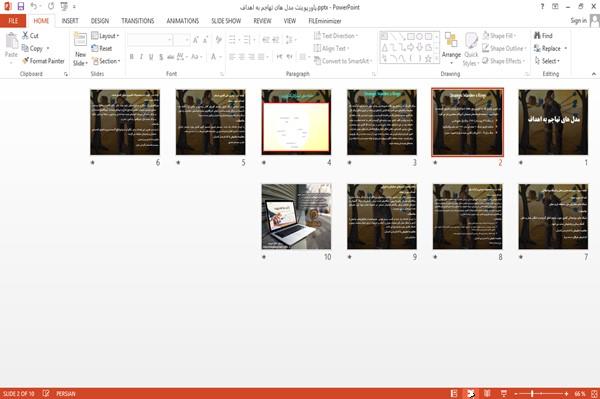This screenshot has height=399, width=600.
Task: Click Reset slide icon
Action: click(x=95, y=48)
